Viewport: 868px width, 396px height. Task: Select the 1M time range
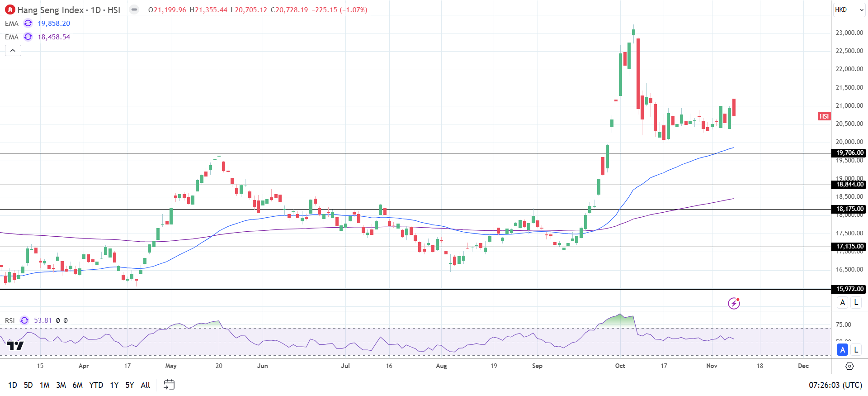click(44, 385)
